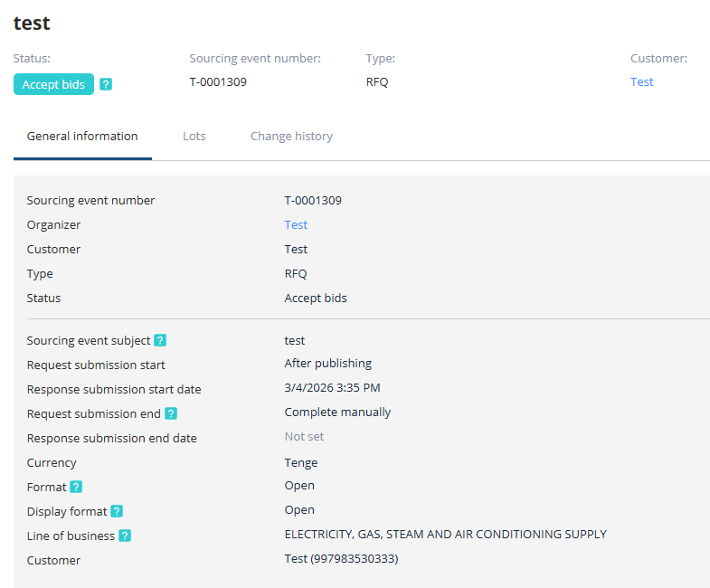
Task: Switch to the General information tab
Action: 82,137
